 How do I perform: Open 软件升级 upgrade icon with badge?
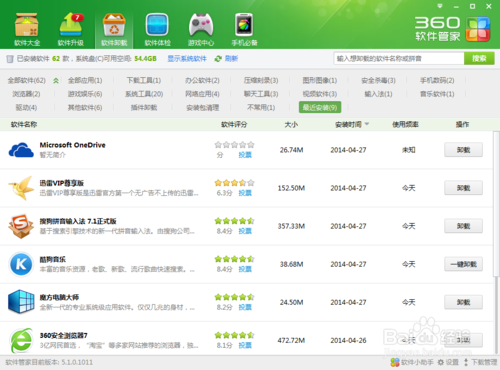click(71, 25)
